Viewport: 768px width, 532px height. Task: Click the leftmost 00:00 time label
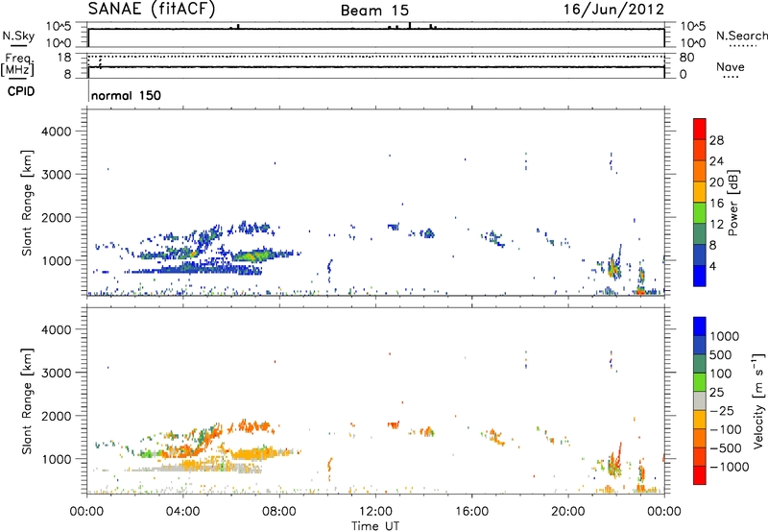(x=86, y=512)
